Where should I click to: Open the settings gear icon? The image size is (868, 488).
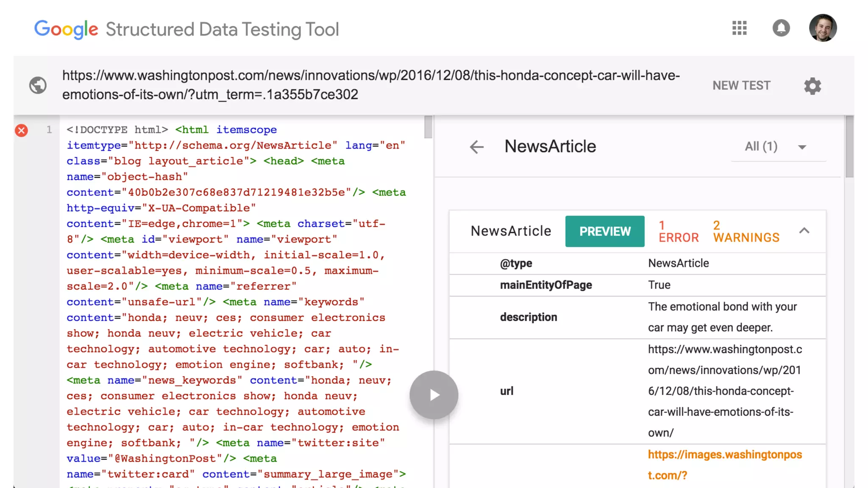(x=812, y=86)
